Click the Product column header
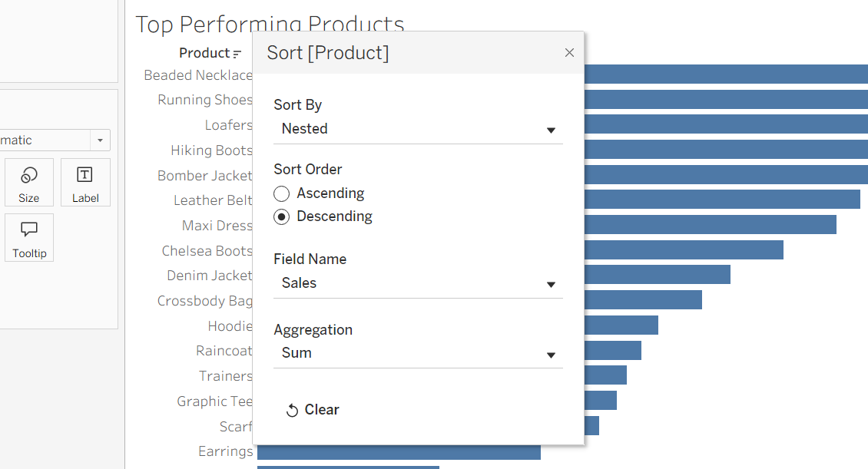This screenshot has height=469, width=868. [204, 53]
